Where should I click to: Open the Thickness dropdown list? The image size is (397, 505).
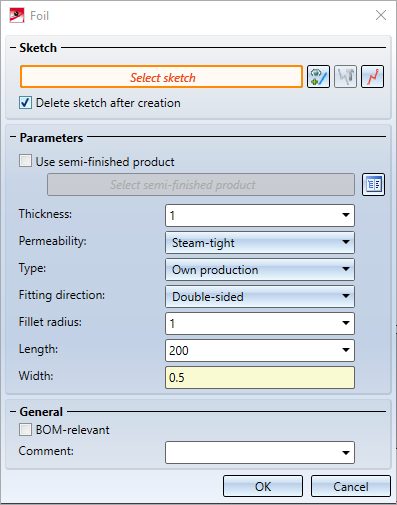click(346, 215)
